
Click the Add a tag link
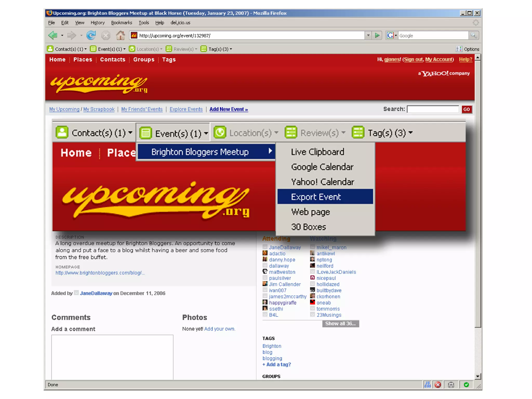click(276, 364)
